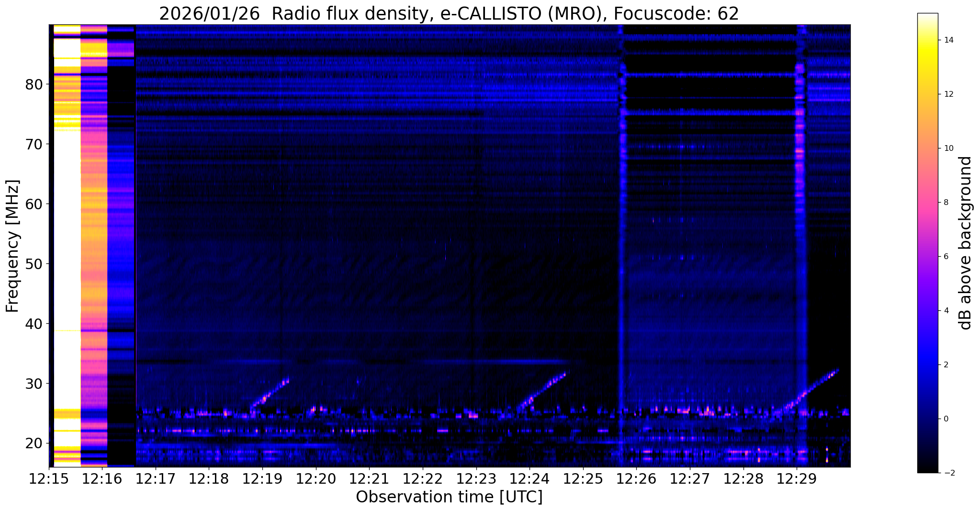Click the 12:18 time tick label
This screenshot has width=980, height=511.
pos(209,479)
